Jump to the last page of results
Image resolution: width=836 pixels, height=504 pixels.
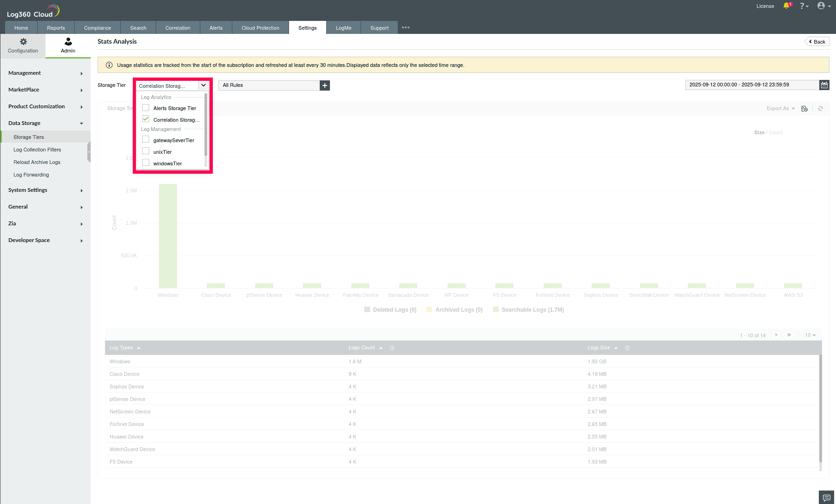(789, 335)
